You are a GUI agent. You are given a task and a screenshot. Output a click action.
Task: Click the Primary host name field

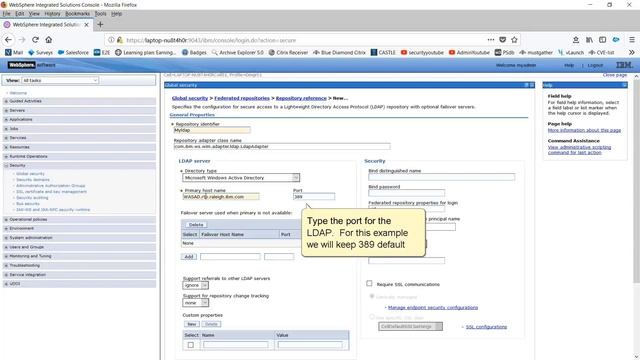pyautogui.click(x=220, y=196)
